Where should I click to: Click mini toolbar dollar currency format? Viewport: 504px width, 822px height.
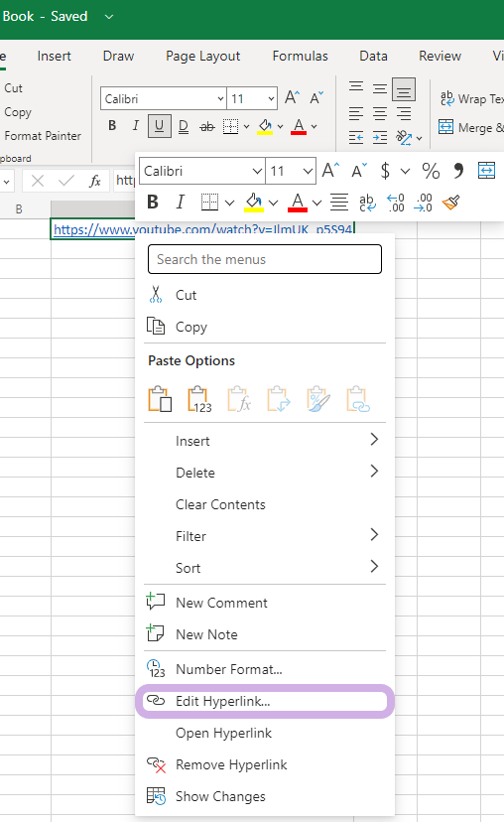385,171
